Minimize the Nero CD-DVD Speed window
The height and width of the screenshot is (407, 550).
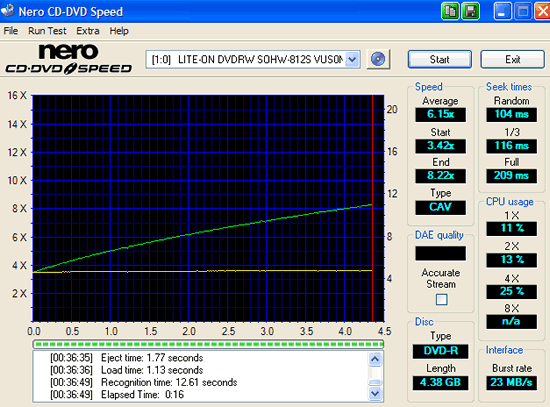502,11
